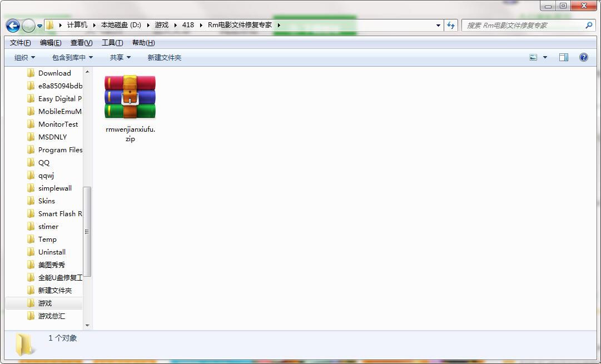The height and width of the screenshot is (364, 601).
Task: Click the folder icon beside Download
Action: click(x=31, y=73)
